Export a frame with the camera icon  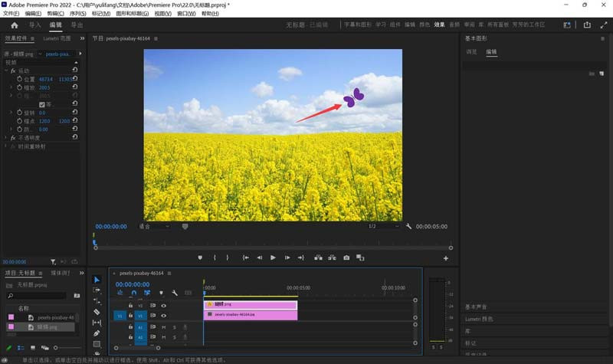(x=346, y=257)
